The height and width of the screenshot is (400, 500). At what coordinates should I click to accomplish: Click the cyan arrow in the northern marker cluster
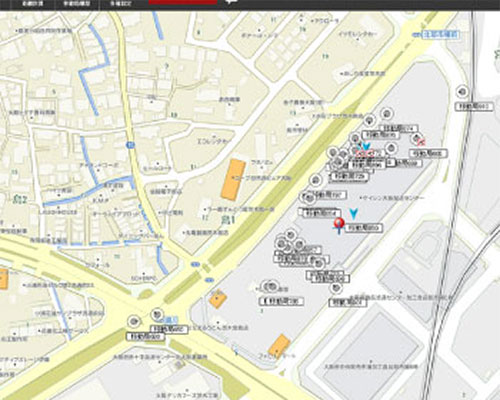pyautogui.click(x=366, y=146)
